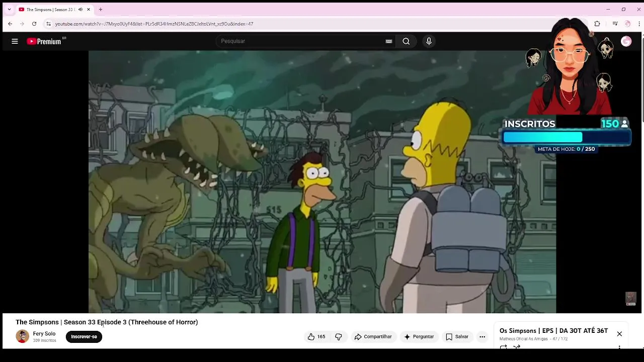
Task: Click the video player to pause
Action: [x=322, y=182]
